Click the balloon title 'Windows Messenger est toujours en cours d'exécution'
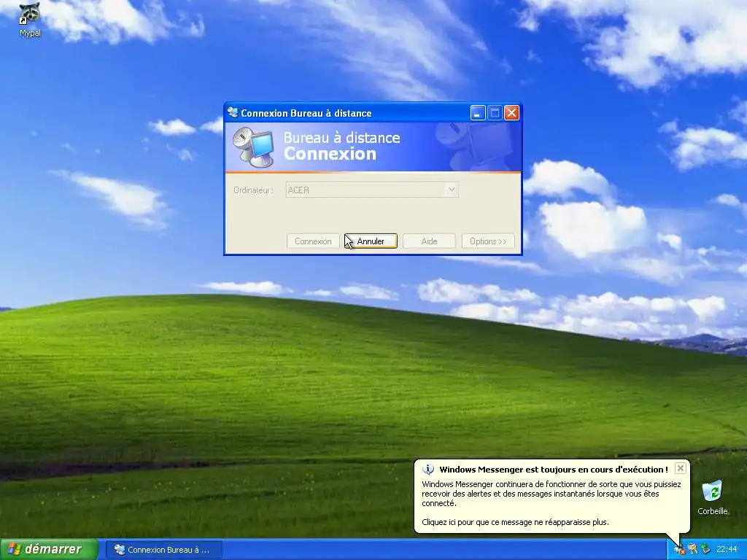 coord(553,470)
